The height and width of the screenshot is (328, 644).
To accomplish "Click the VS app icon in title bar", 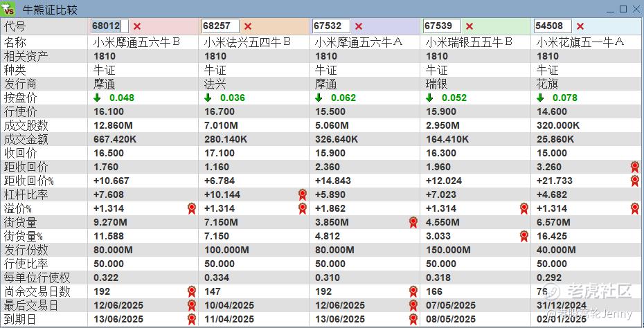I will pyautogui.click(x=8, y=8).
